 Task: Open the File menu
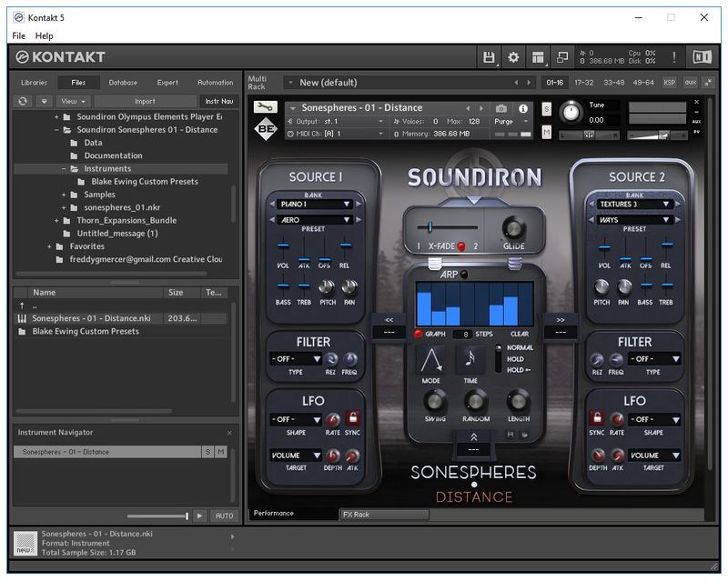(19, 35)
